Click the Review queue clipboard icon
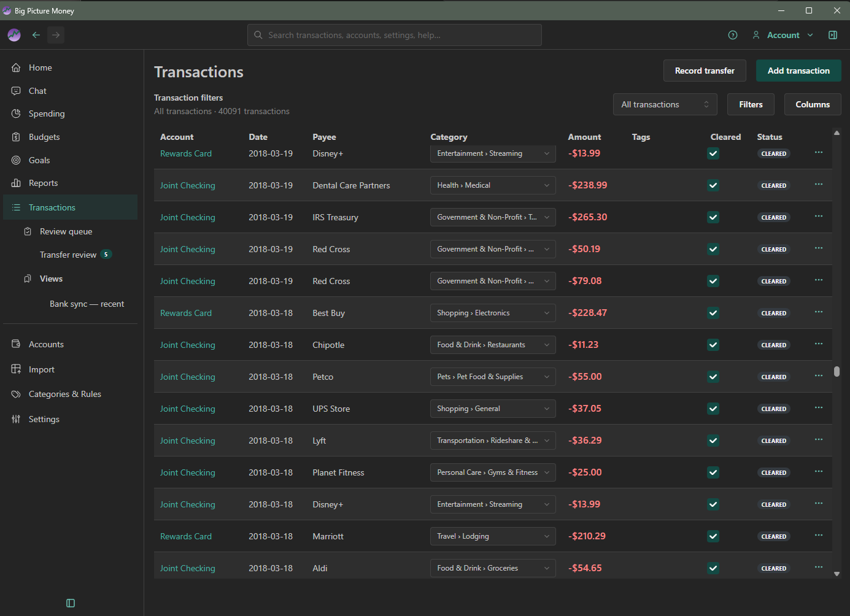 tap(28, 231)
